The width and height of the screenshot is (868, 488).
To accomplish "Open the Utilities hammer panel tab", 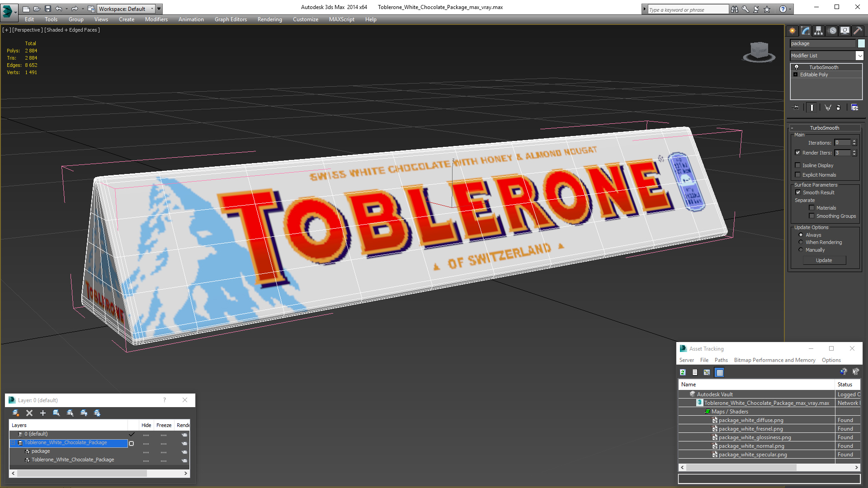I will tap(858, 31).
